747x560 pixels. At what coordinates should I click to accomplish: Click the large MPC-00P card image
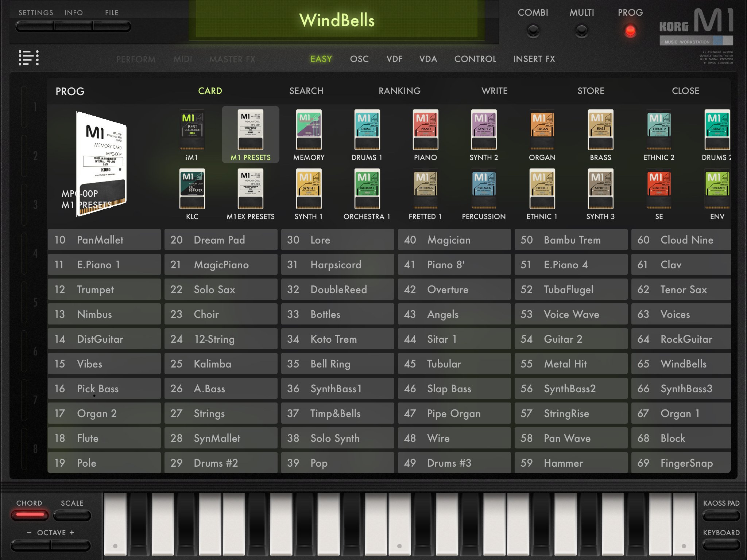coord(101,164)
